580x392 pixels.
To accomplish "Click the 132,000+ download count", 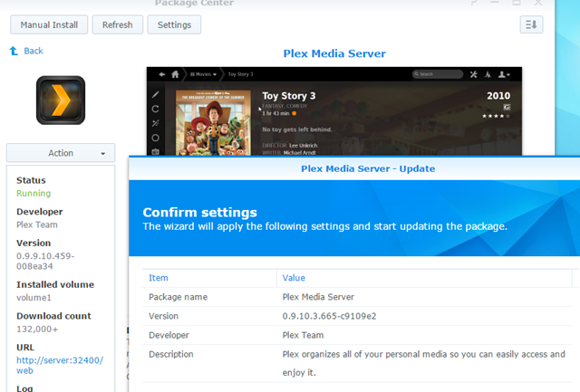I will pyautogui.click(x=37, y=330).
